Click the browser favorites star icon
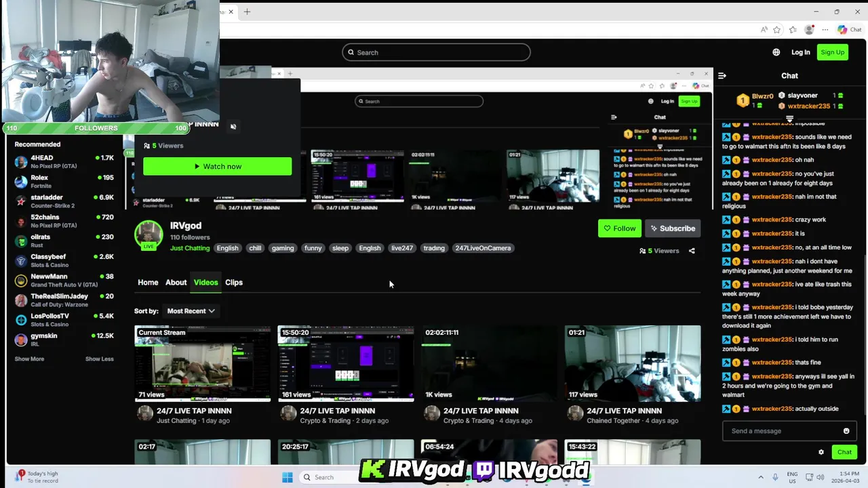Image resolution: width=868 pixels, height=488 pixels. point(777,30)
